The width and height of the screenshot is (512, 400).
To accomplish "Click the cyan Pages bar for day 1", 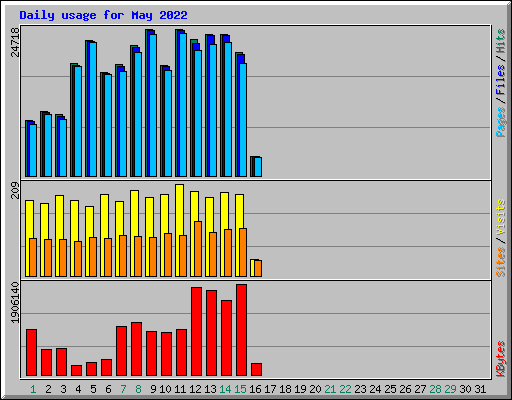I will [x=33, y=150].
